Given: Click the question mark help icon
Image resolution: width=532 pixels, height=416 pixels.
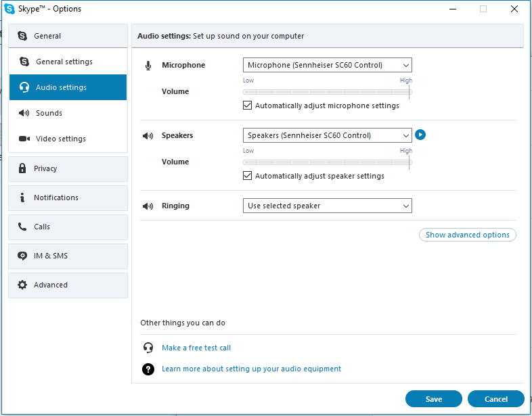Looking at the screenshot, I should (x=148, y=369).
